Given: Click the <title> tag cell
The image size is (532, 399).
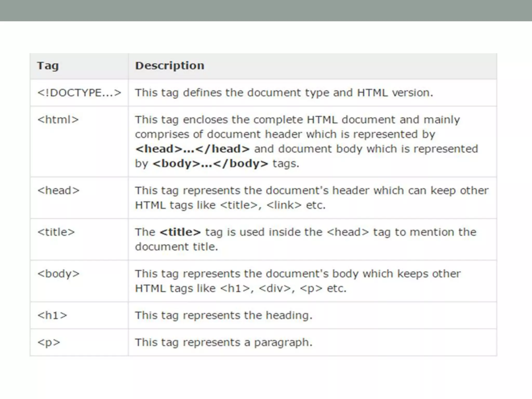Looking at the screenshot, I should click(56, 232).
